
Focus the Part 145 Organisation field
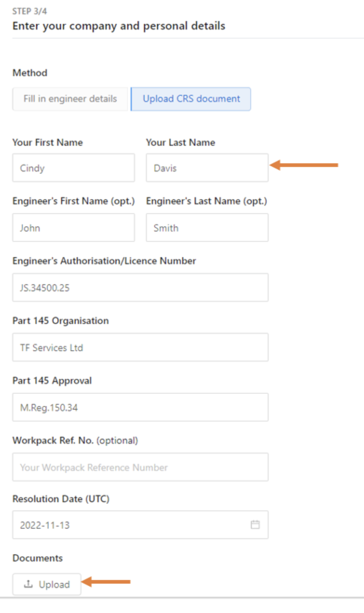(140, 347)
